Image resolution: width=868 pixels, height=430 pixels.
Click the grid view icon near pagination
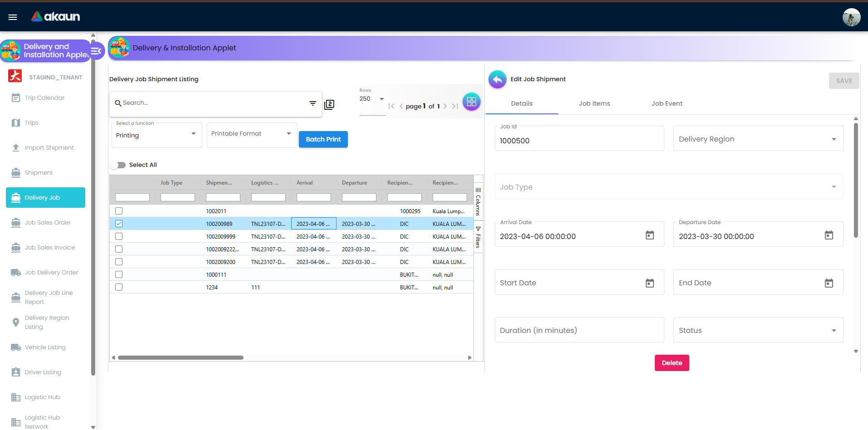coord(471,102)
